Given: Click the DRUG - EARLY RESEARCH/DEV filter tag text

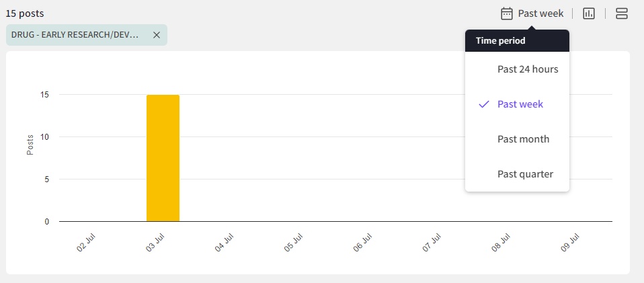Looking at the screenshot, I should coord(75,35).
